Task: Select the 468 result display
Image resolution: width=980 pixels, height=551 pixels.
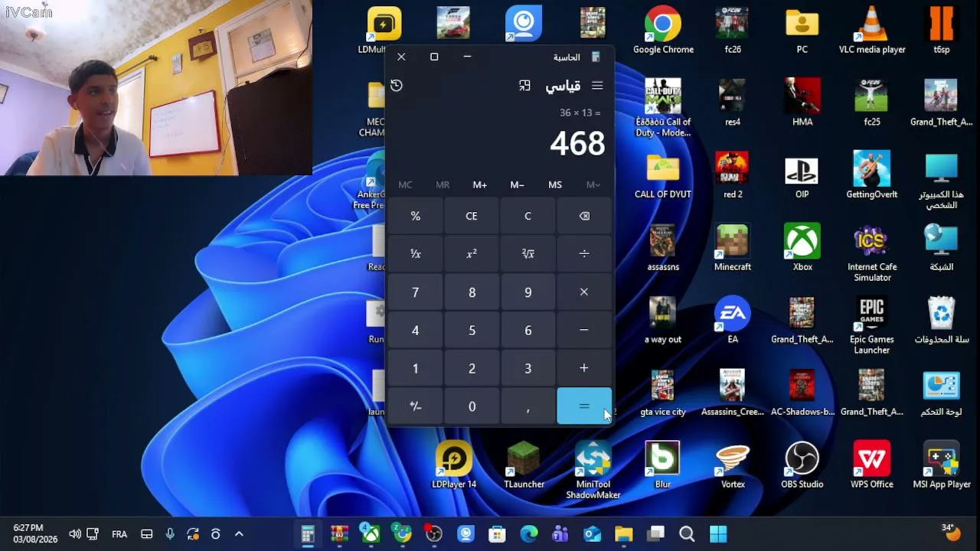Action: click(x=577, y=144)
